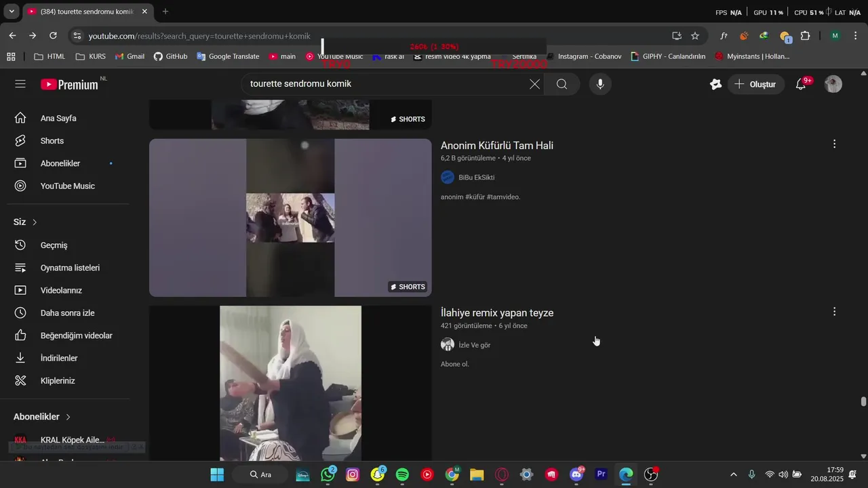Expand the Abonelikler subscriptions heading
868x488 pixels.
tap(42, 417)
